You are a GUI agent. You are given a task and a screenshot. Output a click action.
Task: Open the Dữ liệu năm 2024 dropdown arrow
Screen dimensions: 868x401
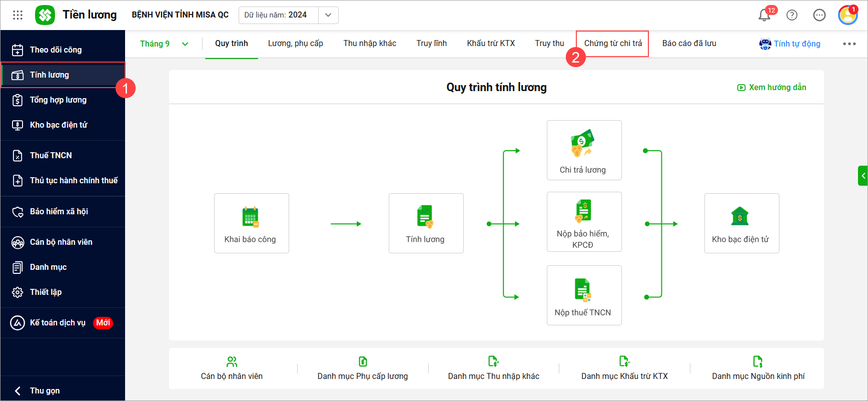(x=328, y=15)
